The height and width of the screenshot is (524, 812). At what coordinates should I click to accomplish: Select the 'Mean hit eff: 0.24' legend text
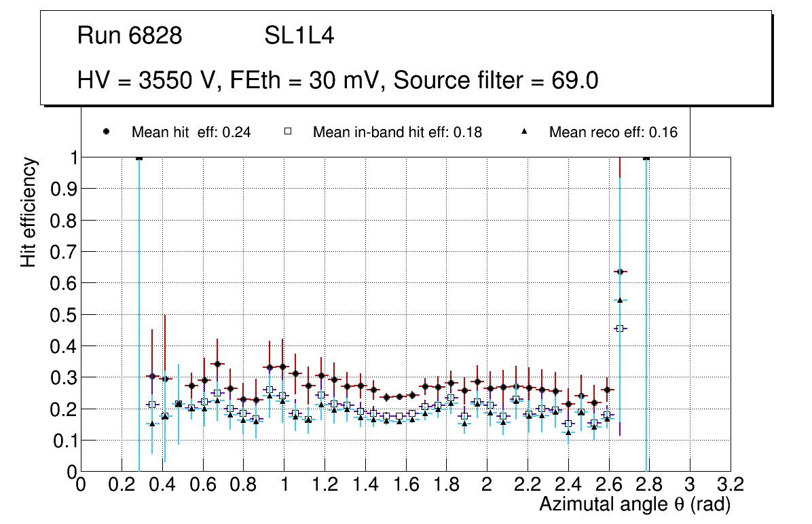191,133
